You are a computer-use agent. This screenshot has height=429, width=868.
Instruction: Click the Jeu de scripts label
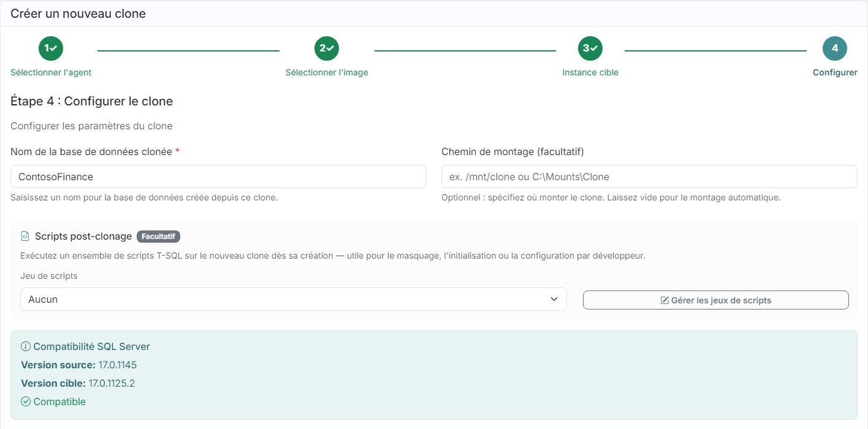pos(49,276)
